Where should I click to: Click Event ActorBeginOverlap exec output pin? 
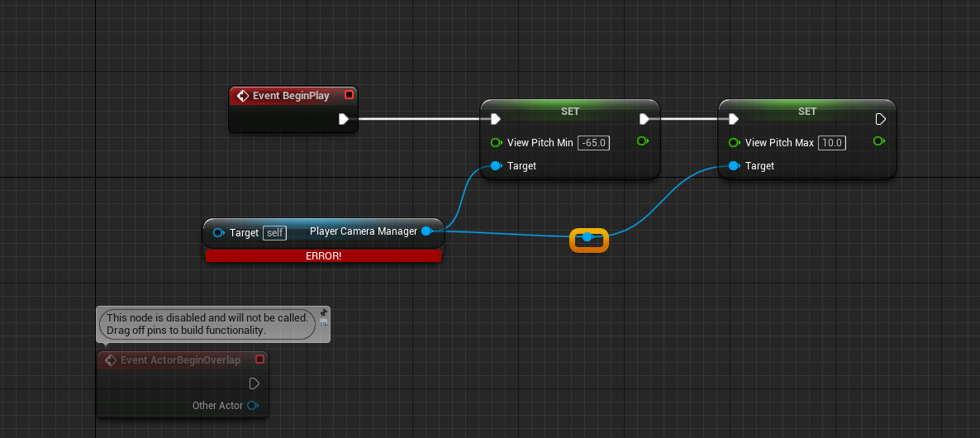(255, 383)
